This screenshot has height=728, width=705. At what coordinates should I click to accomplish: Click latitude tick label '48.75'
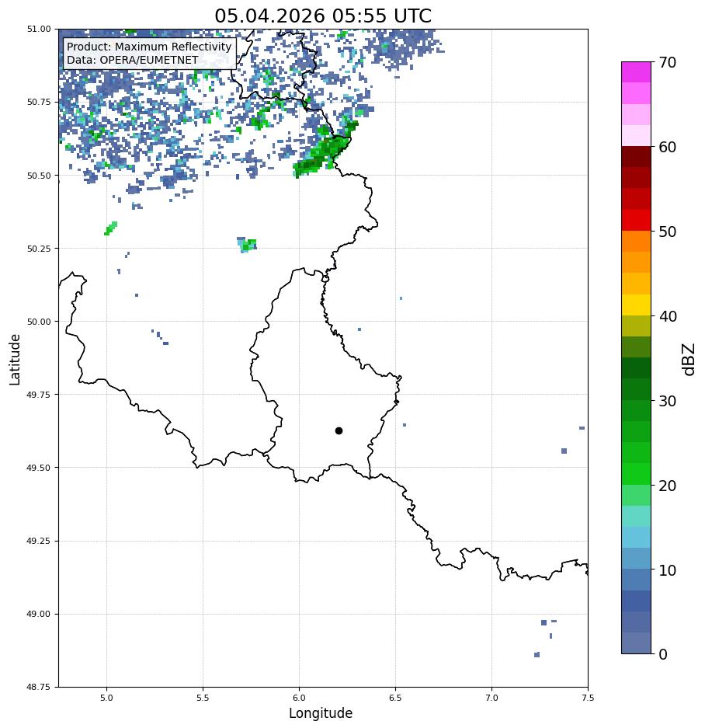click(39, 687)
